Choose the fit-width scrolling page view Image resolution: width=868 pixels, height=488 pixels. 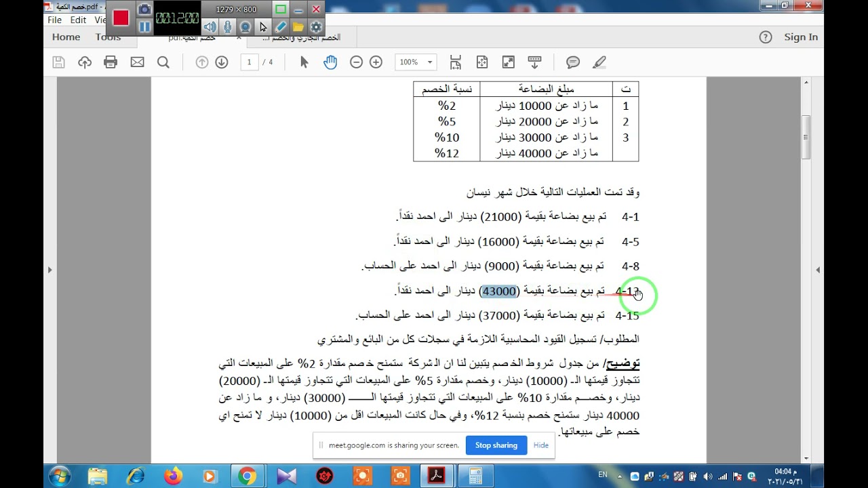click(x=456, y=62)
